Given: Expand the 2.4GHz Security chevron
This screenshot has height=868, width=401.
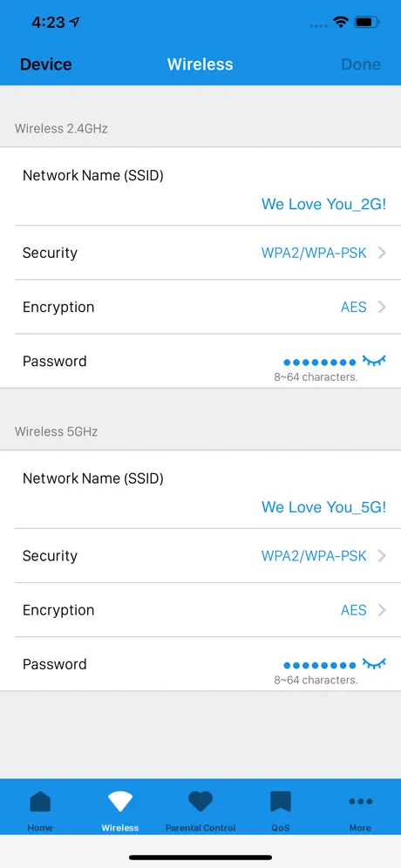Looking at the screenshot, I should point(382,253).
